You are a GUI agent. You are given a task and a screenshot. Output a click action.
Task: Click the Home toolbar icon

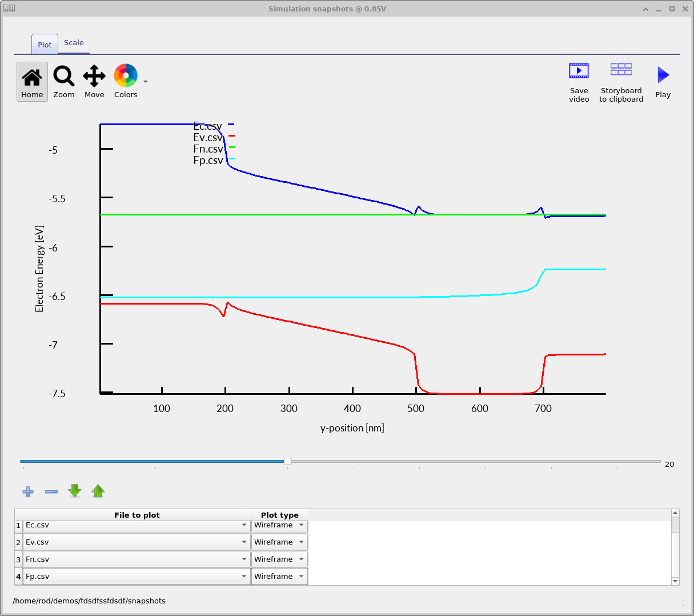(x=32, y=82)
